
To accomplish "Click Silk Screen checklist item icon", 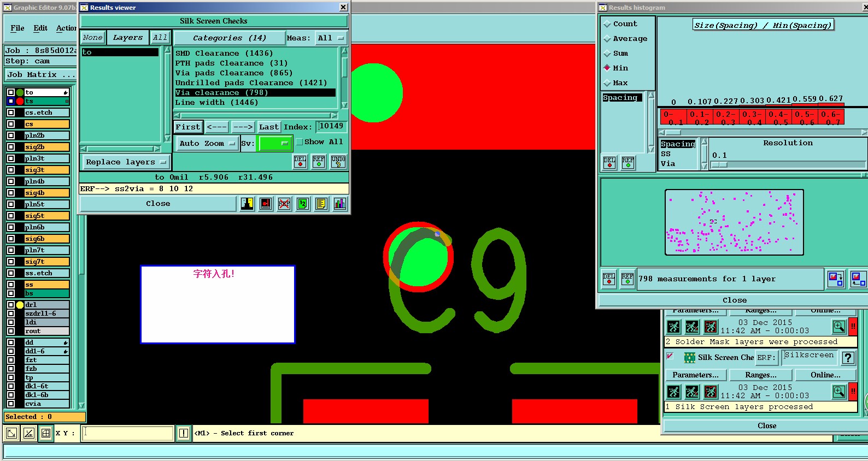I will coord(690,358).
